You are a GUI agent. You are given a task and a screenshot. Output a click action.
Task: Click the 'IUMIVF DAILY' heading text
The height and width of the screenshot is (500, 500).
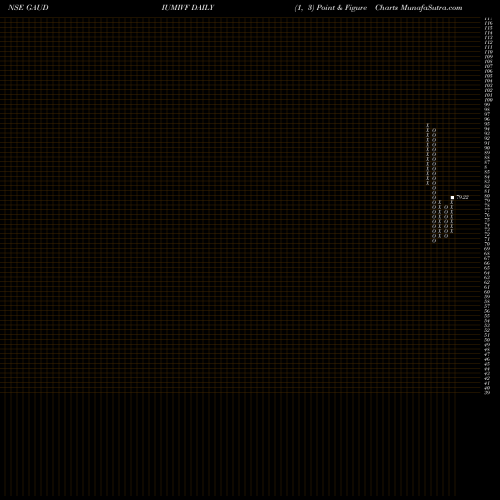click(x=188, y=8)
